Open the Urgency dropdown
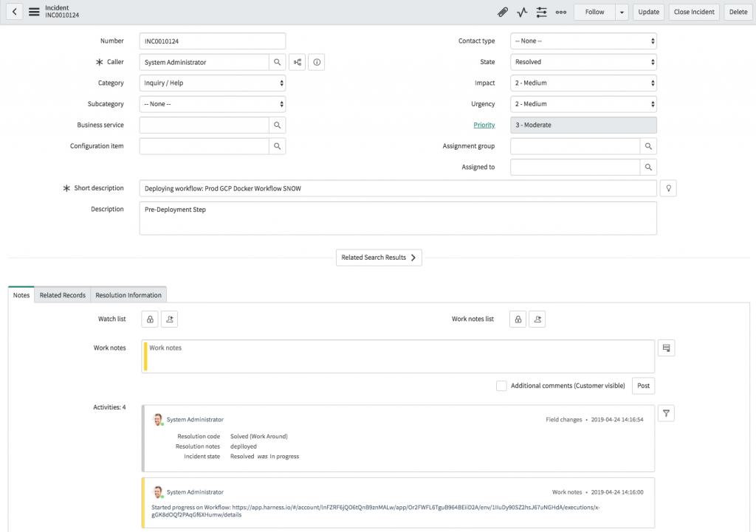The height and width of the screenshot is (532, 756). point(583,104)
